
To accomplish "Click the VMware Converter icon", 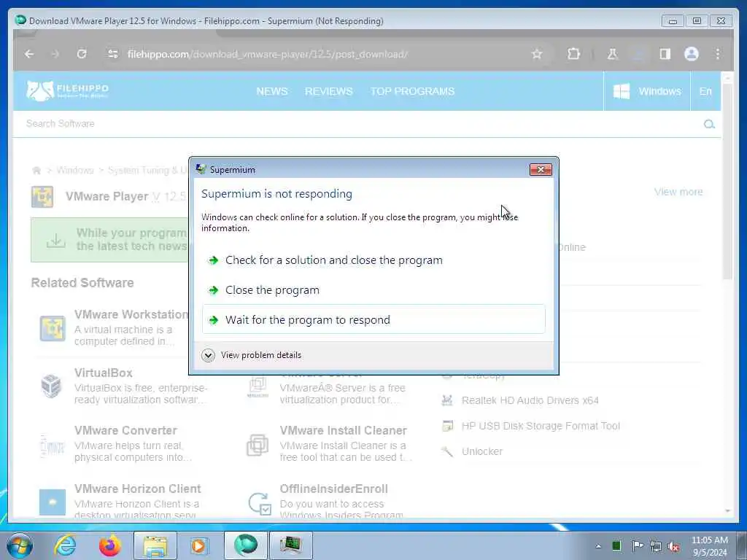I will click(53, 446).
